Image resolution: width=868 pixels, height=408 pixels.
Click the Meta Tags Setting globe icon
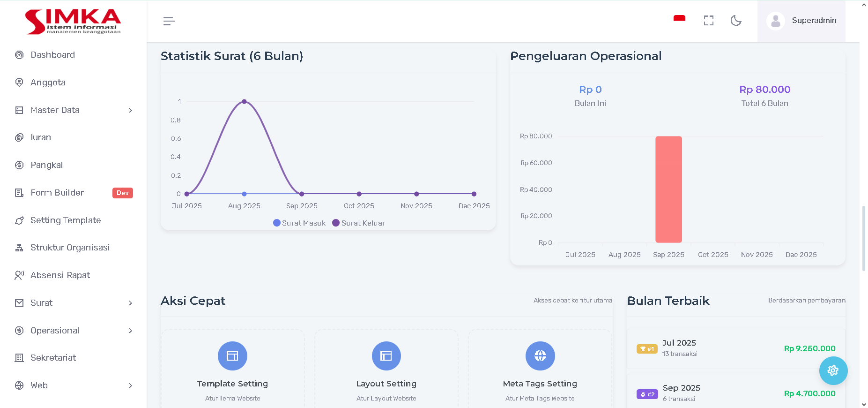540,356
